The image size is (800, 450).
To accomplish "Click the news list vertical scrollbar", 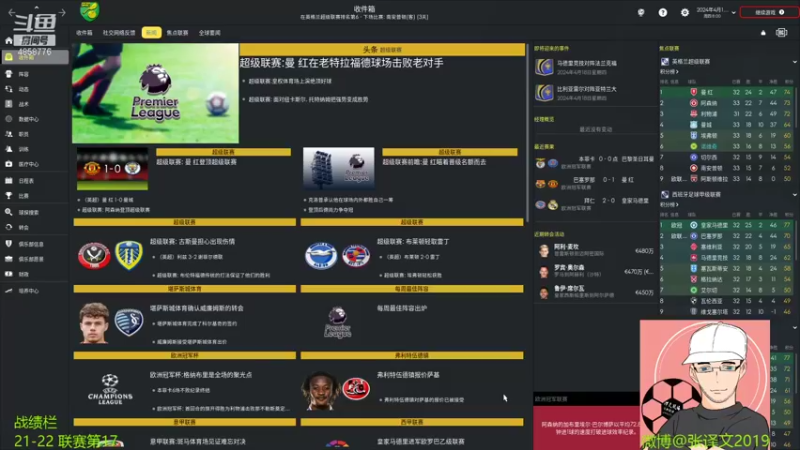I will tap(528, 133).
